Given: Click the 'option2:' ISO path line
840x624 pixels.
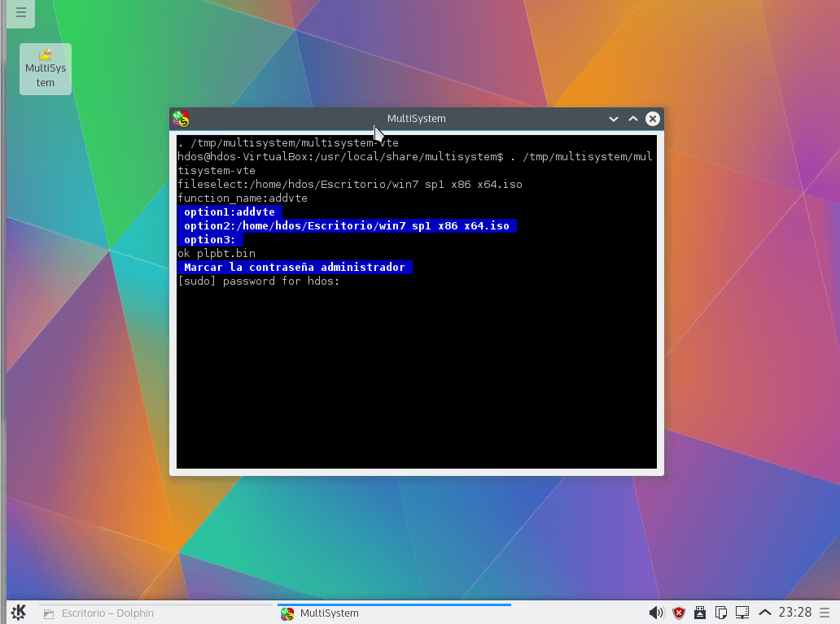Looking at the screenshot, I should pos(347,226).
